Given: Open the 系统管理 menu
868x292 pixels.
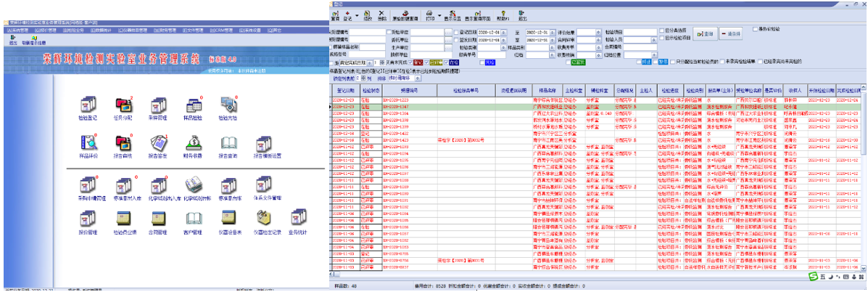Looking at the screenshot, I should [17, 31].
